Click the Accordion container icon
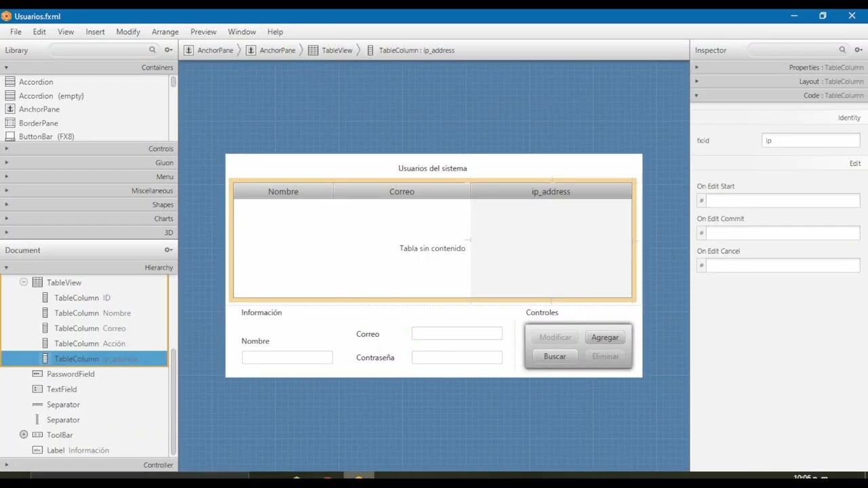 10,81
